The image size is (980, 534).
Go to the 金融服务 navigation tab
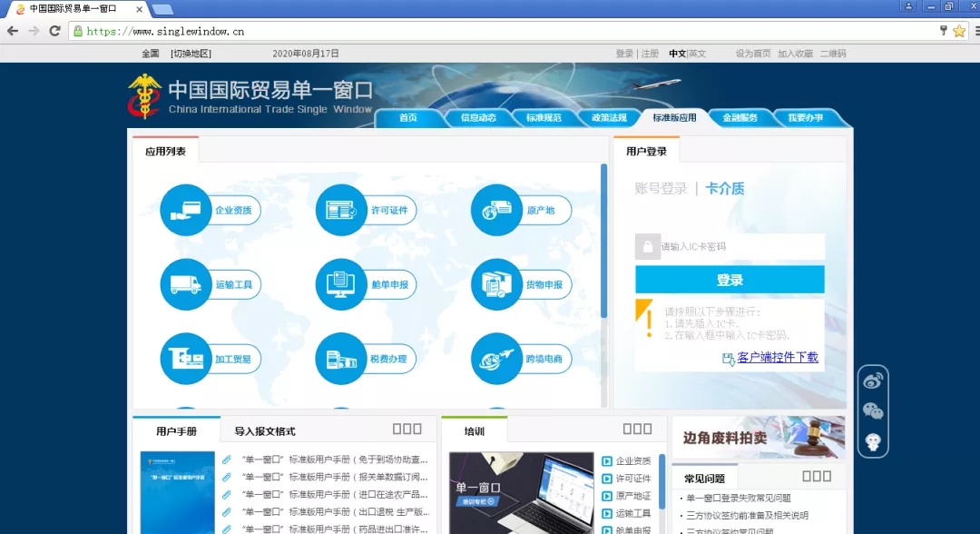tap(740, 118)
